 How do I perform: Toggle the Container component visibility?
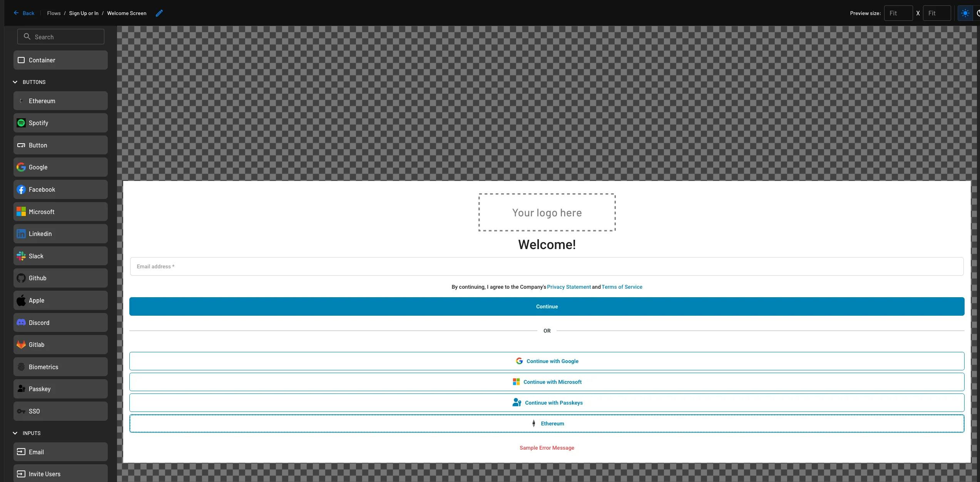point(21,61)
